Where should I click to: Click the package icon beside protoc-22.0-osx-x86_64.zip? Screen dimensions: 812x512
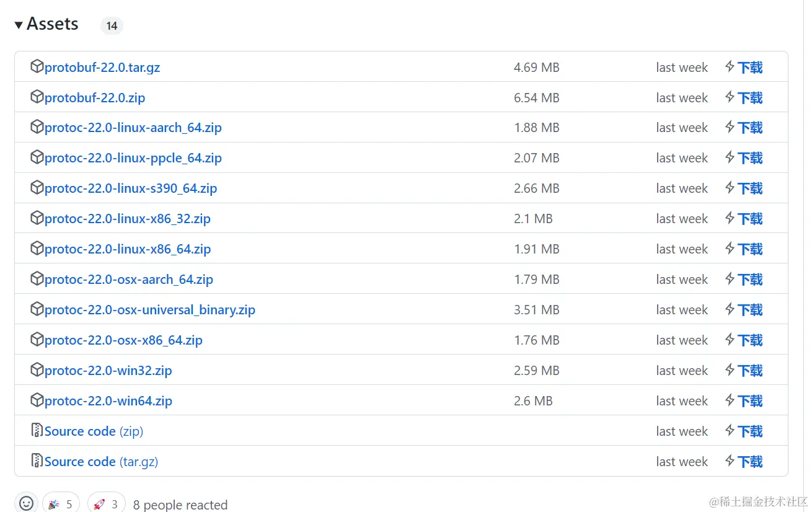[37, 340]
